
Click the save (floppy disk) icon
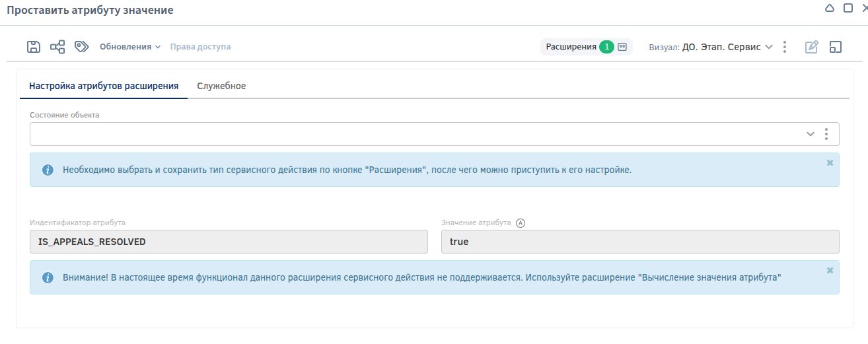34,47
